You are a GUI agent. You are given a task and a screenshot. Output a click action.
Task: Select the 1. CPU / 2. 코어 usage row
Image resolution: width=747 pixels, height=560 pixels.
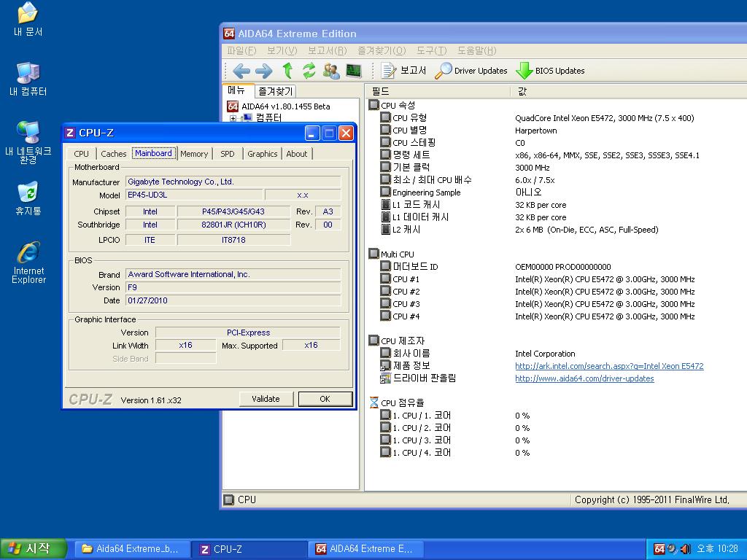click(x=454, y=427)
